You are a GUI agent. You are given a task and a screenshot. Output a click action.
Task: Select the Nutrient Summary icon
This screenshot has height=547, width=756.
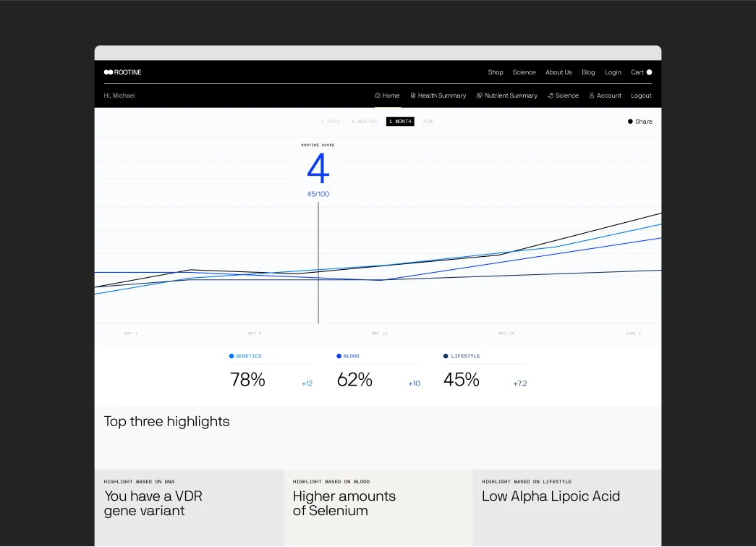(x=479, y=95)
